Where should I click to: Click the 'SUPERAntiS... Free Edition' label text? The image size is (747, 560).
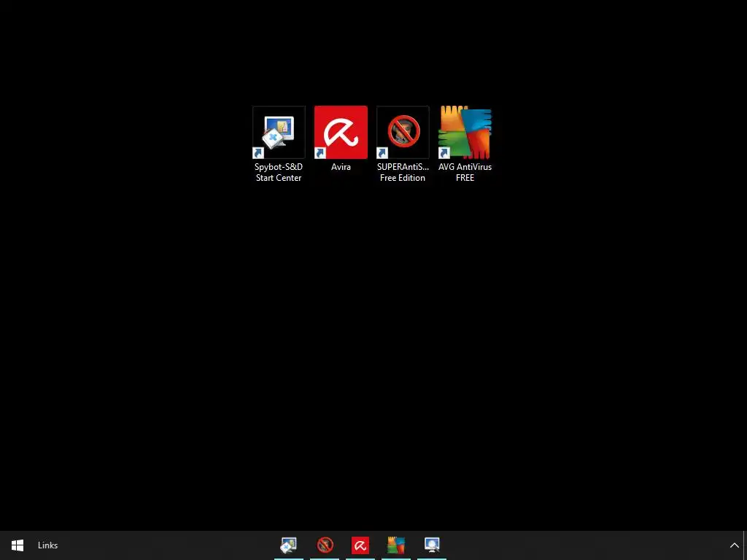coord(403,172)
